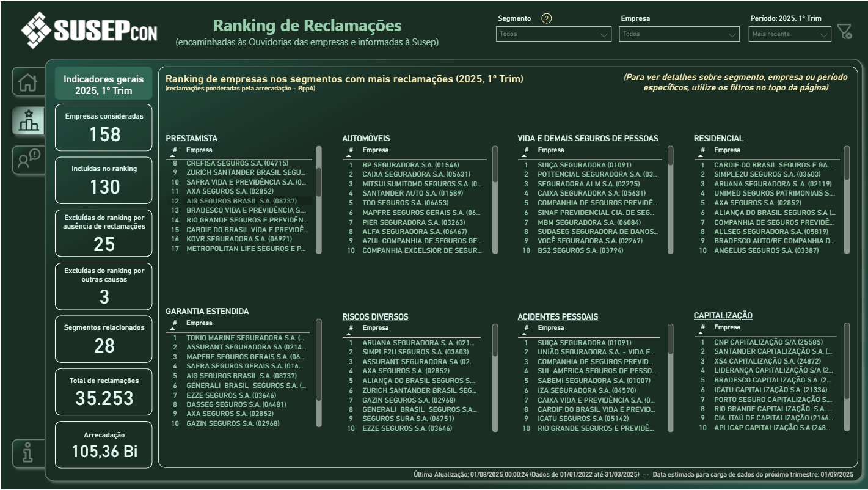Open the Segmento dropdown showing Todos

point(553,34)
